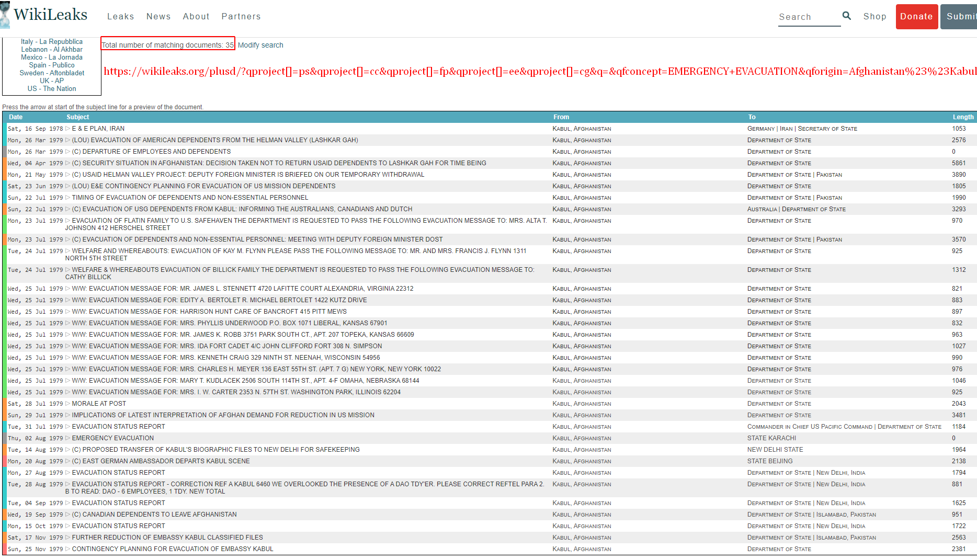Viewport: 977px width, 560px height.
Task: Click the To column header
Action: (x=752, y=117)
